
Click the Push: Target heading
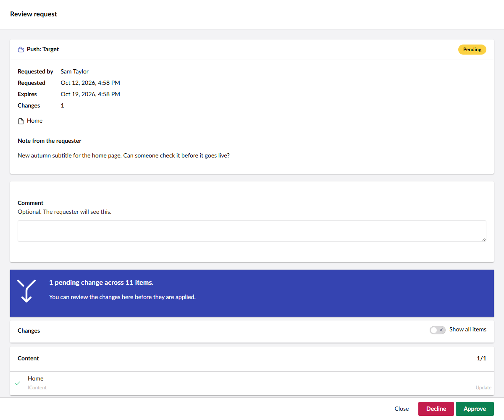[x=43, y=50]
